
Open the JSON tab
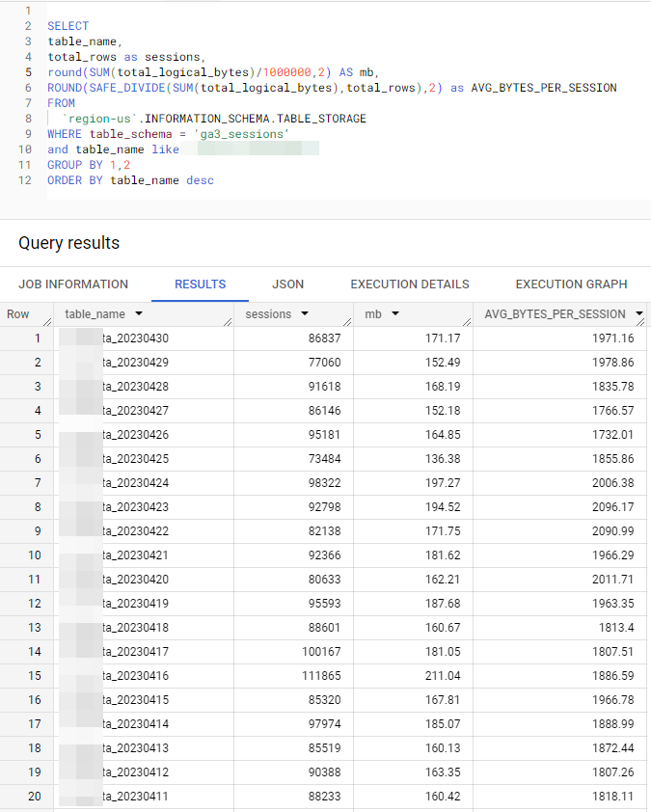click(287, 284)
